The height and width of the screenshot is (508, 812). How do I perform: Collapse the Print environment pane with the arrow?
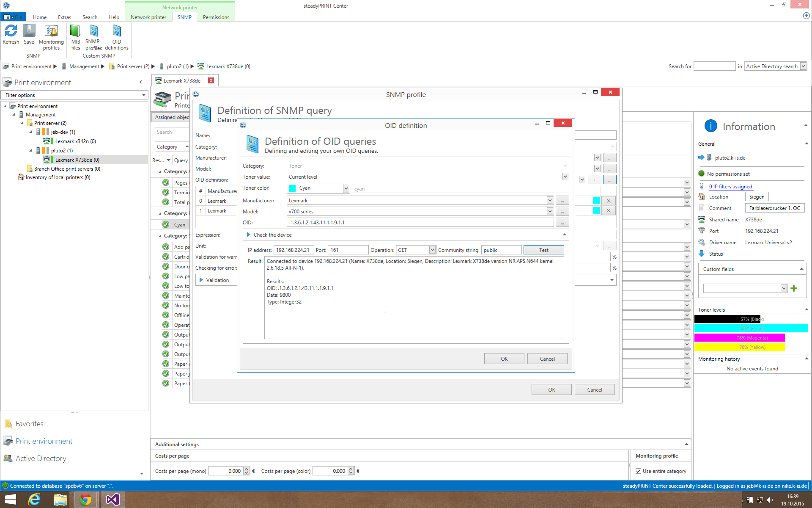[141, 82]
